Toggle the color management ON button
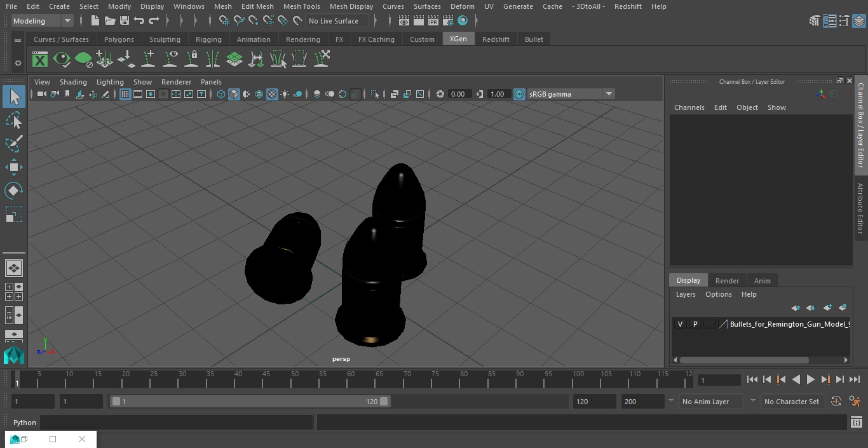Image resolution: width=868 pixels, height=448 pixels. (519, 94)
